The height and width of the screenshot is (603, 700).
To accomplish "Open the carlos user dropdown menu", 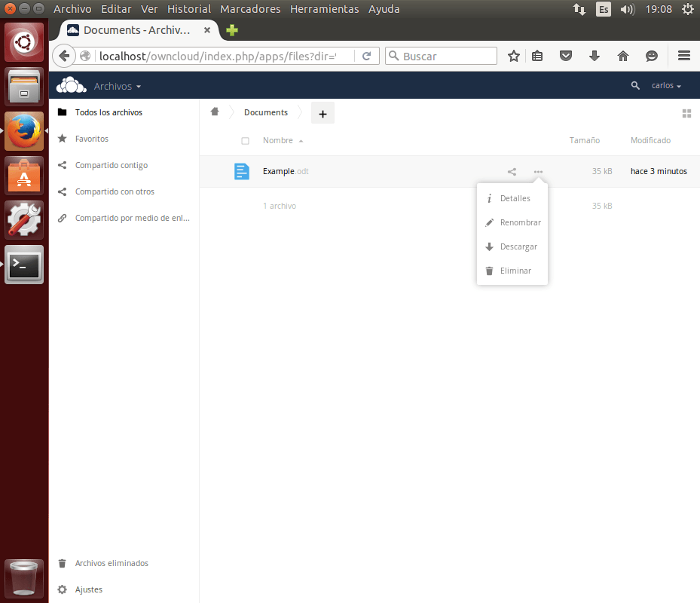I will [x=666, y=85].
